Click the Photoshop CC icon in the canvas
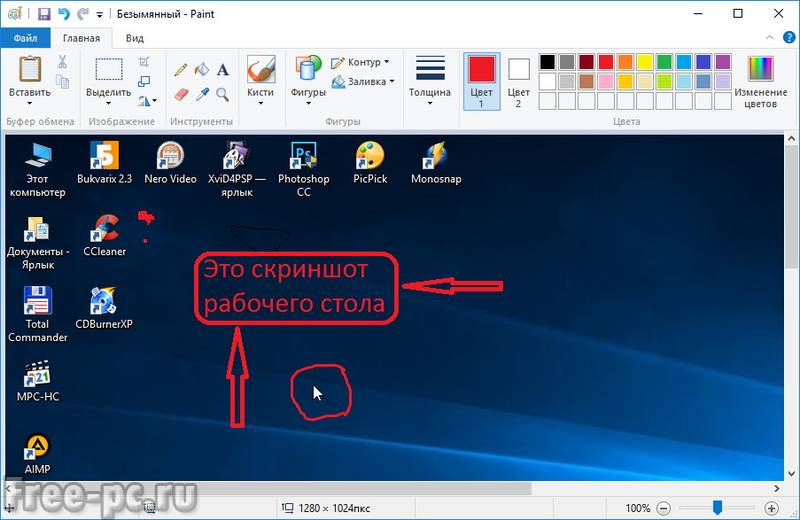 (x=304, y=156)
